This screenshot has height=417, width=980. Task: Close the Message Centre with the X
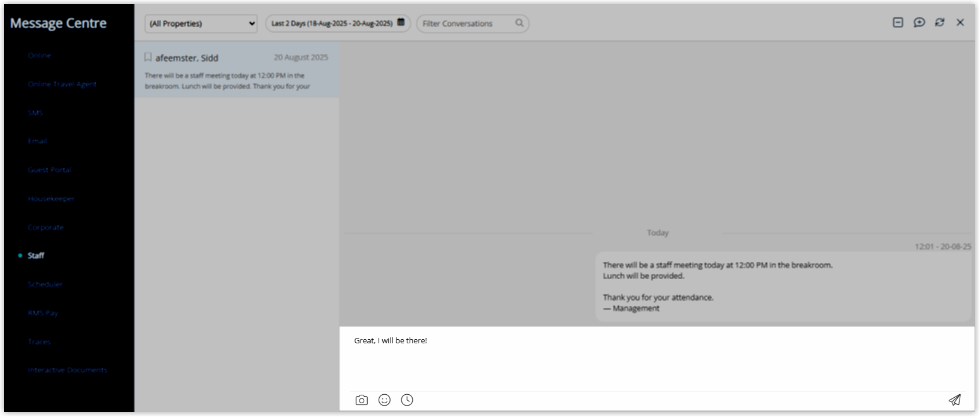960,22
